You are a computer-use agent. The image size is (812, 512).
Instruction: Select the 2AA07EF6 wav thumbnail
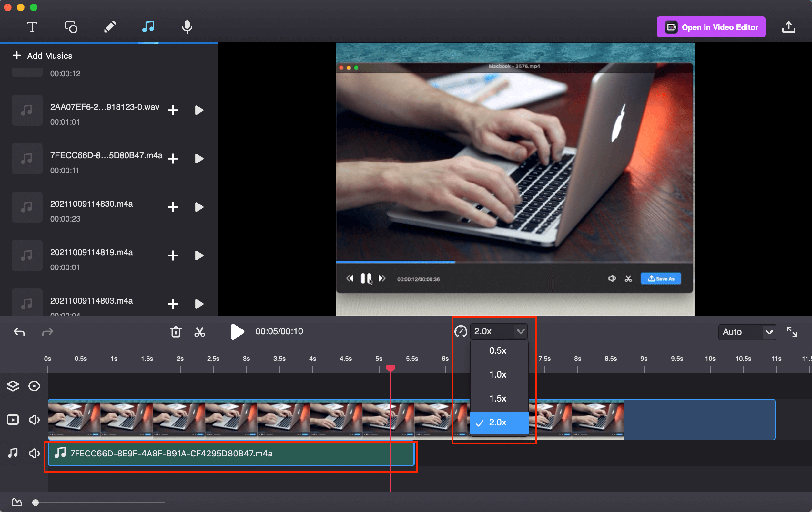click(x=27, y=110)
